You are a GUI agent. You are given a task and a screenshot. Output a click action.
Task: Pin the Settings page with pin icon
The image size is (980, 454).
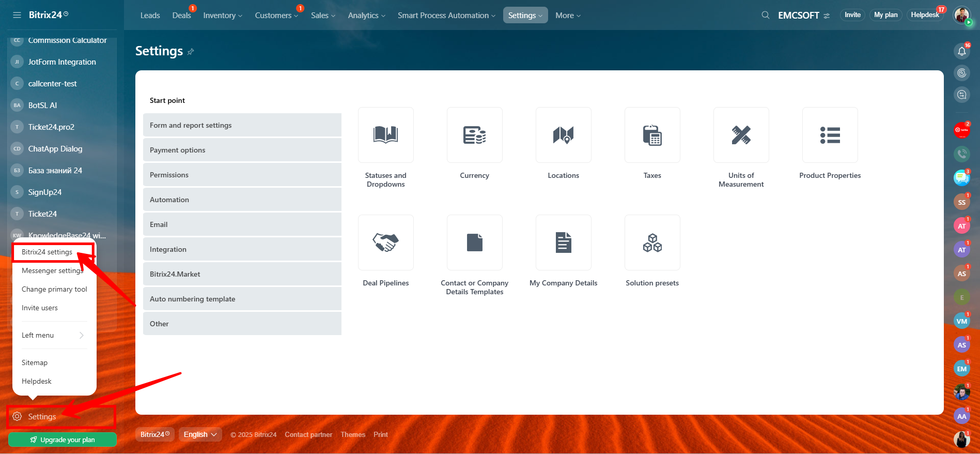(x=191, y=52)
